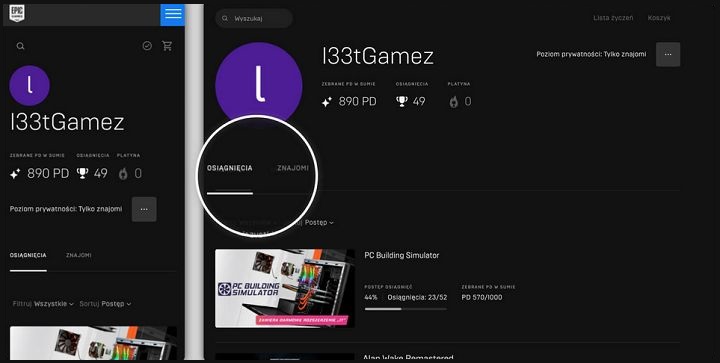This screenshot has width=720, height=363.
Task: Click the search icon inside Wyszukaj field
Action: click(x=225, y=19)
